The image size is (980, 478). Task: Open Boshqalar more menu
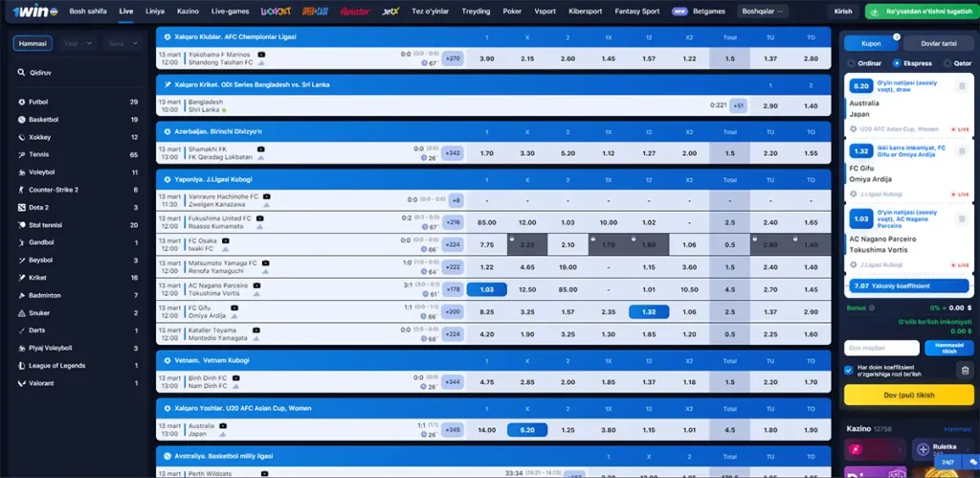click(x=763, y=11)
